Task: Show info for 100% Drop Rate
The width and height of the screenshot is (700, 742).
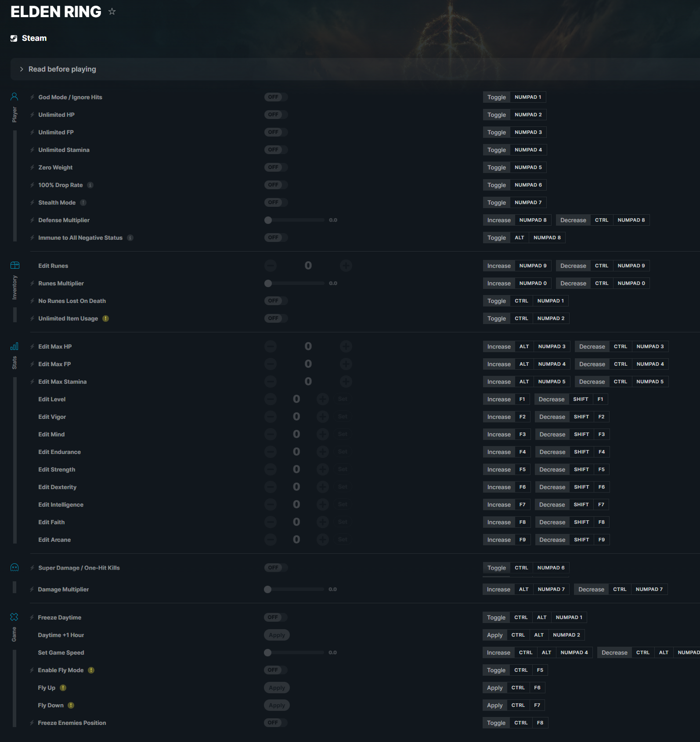Action: coord(90,185)
